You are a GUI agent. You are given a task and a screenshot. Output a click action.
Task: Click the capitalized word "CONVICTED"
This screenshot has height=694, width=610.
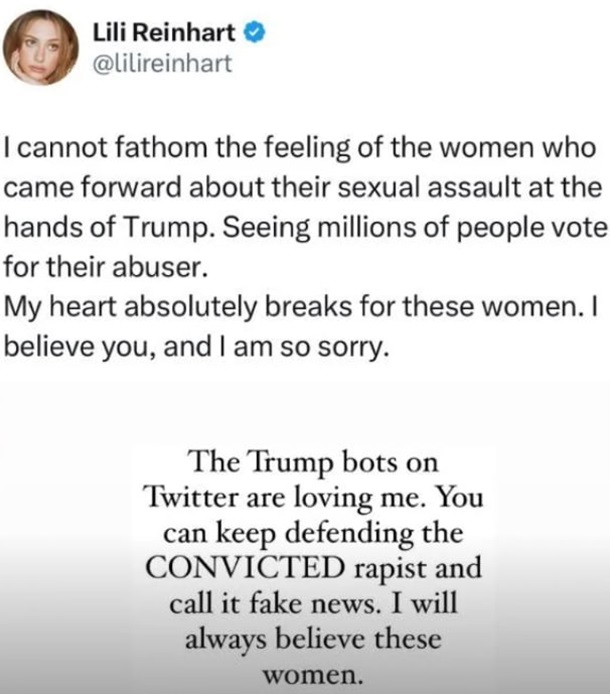238,567
